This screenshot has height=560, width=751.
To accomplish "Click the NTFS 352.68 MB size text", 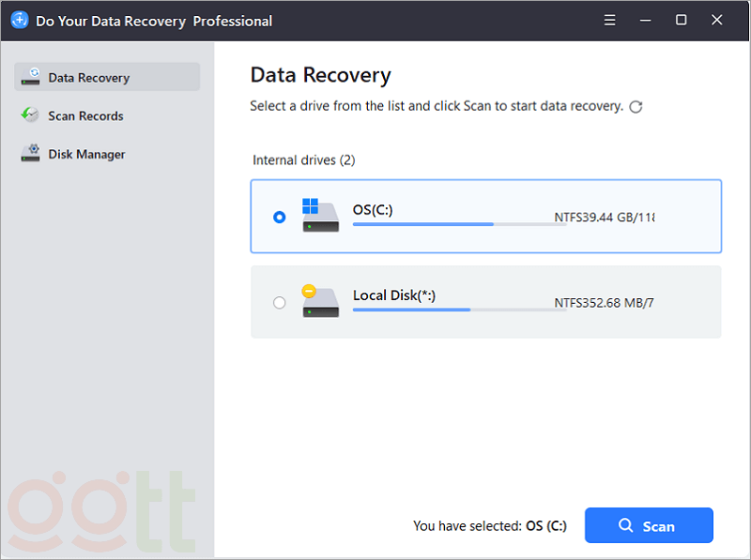I will [x=604, y=303].
